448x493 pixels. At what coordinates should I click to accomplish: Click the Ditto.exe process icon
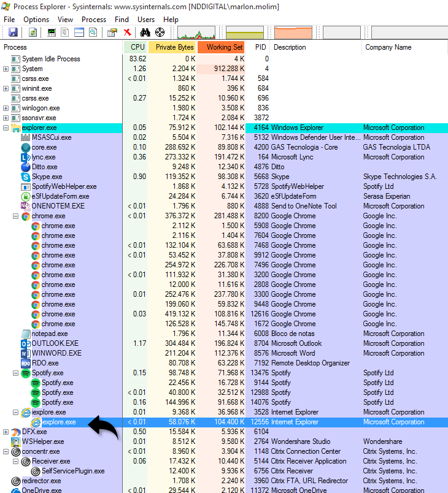(x=26, y=167)
